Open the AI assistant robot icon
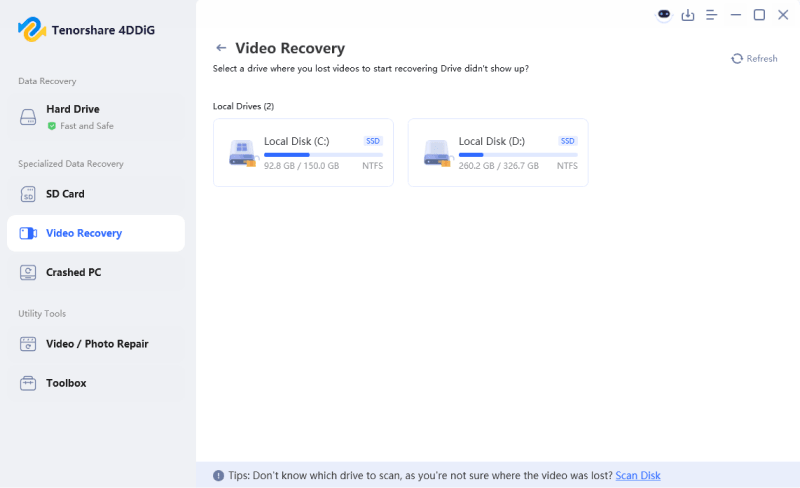Viewport: 800px width, 488px height. pyautogui.click(x=664, y=15)
